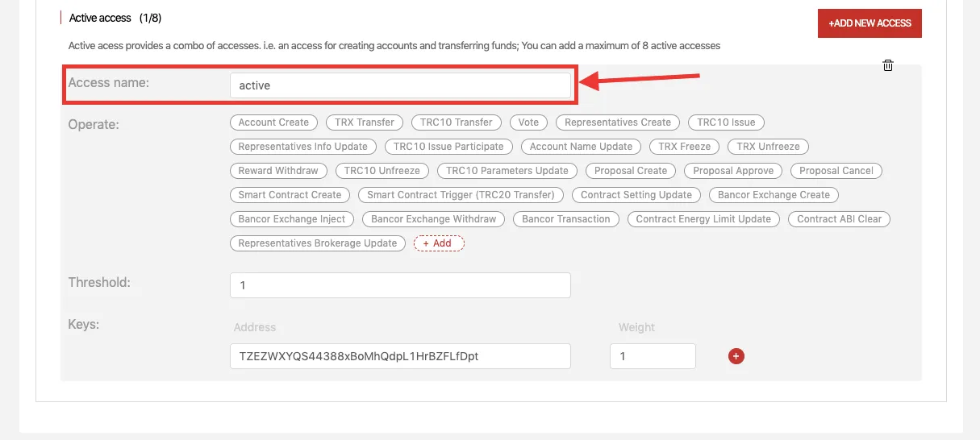The width and height of the screenshot is (980, 440).
Task: Edit the key Address field
Action: click(x=400, y=356)
